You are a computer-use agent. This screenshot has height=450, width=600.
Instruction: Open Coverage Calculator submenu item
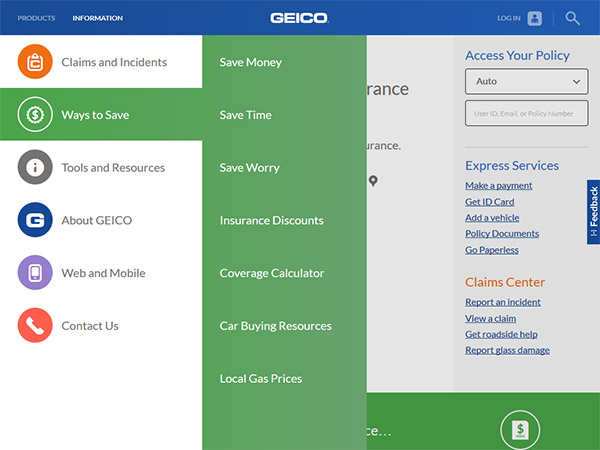coord(272,273)
